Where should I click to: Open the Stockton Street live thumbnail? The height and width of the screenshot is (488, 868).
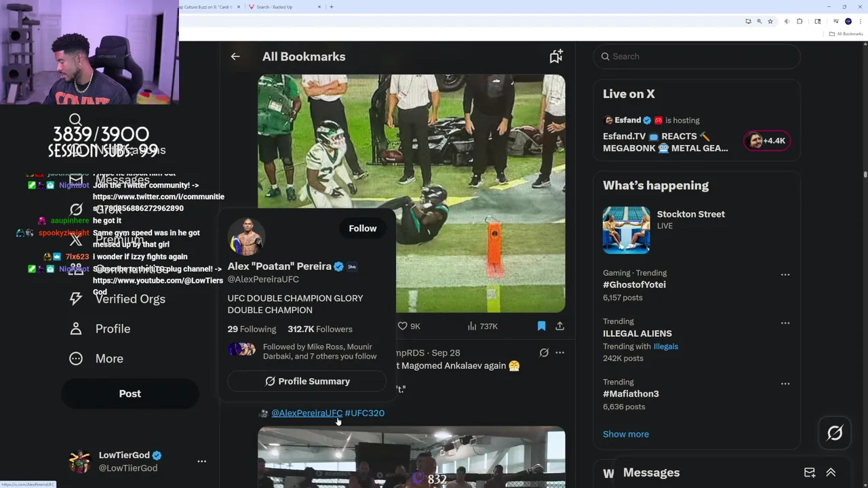point(627,230)
